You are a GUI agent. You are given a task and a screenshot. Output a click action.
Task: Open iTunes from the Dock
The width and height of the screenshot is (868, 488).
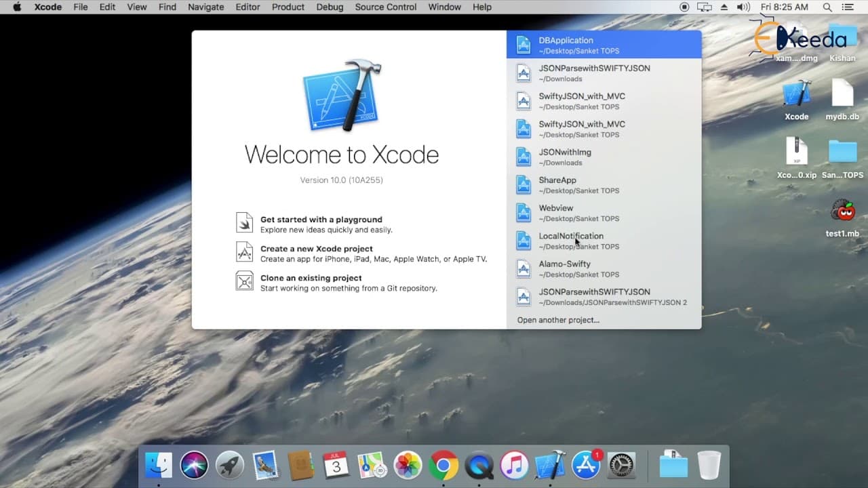click(x=515, y=466)
